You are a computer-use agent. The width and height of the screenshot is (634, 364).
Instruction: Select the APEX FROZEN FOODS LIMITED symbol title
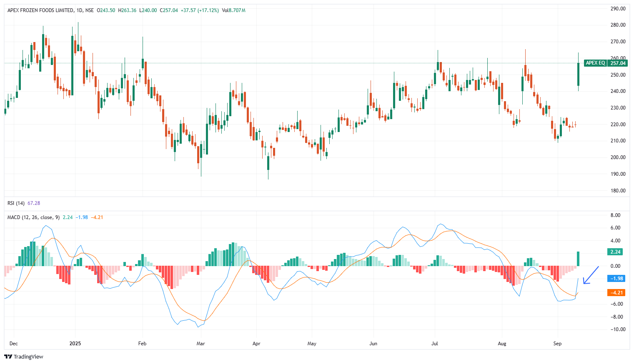pyautogui.click(x=40, y=10)
